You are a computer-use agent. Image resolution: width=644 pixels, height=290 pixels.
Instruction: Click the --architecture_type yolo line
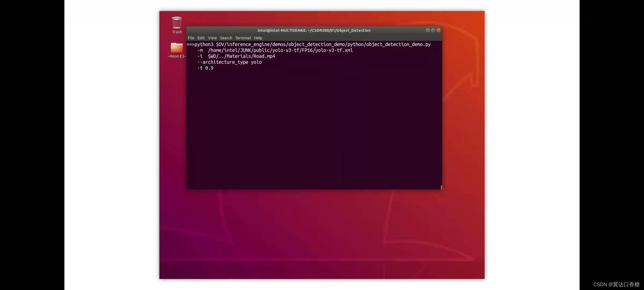(229, 62)
